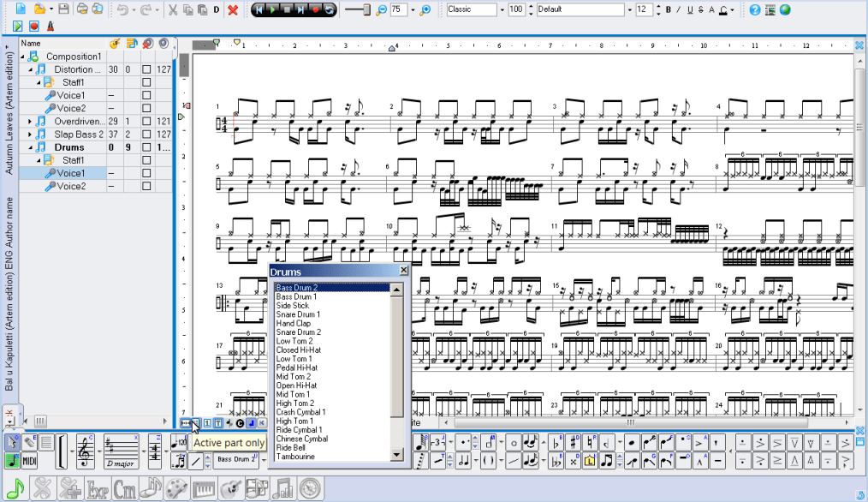
Task: Open print preview icon
Action: 98,9
